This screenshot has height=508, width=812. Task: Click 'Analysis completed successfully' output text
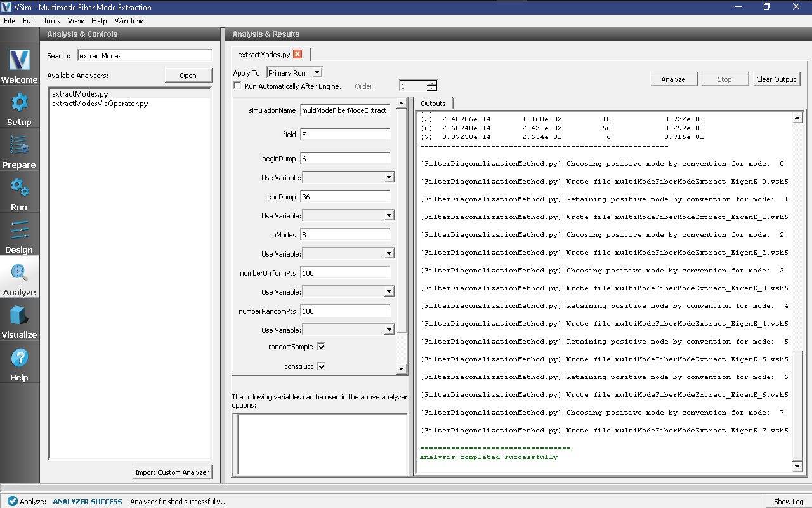(x=488, y=457)
